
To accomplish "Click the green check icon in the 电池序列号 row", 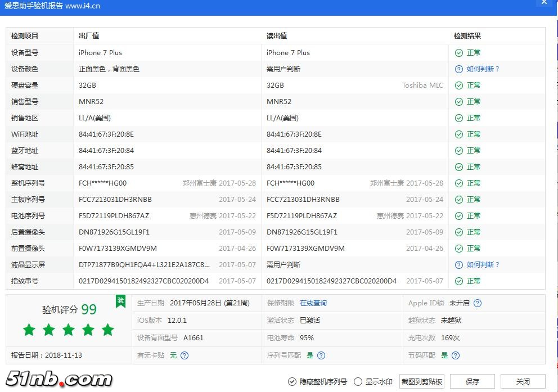I will click(459, 216).
